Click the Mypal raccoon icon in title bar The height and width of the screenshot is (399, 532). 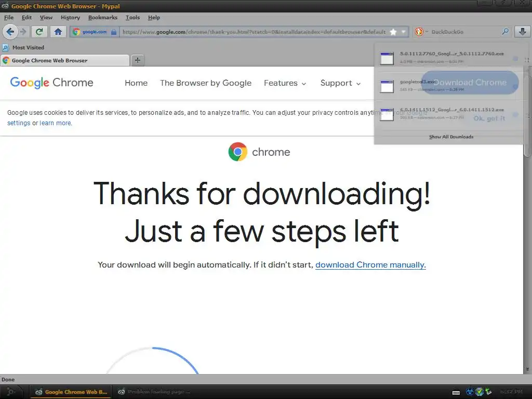[x=5, y=6]
